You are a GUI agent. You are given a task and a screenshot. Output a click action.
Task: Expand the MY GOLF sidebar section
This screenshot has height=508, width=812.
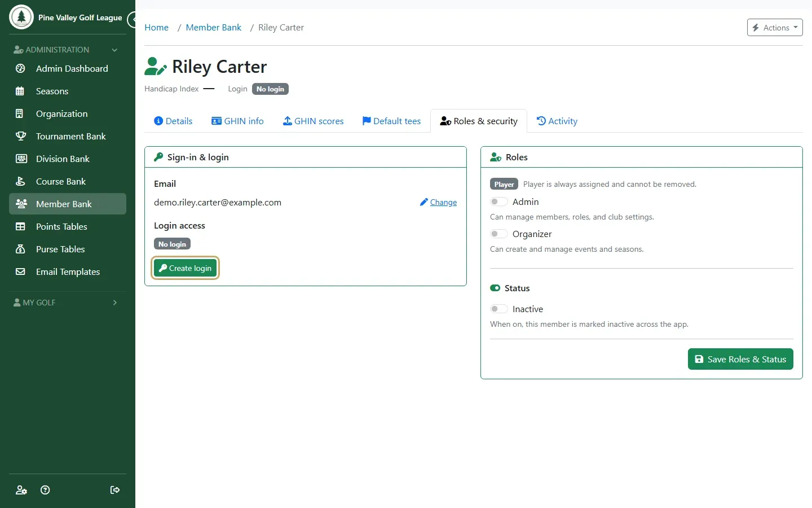coord(68,303)
